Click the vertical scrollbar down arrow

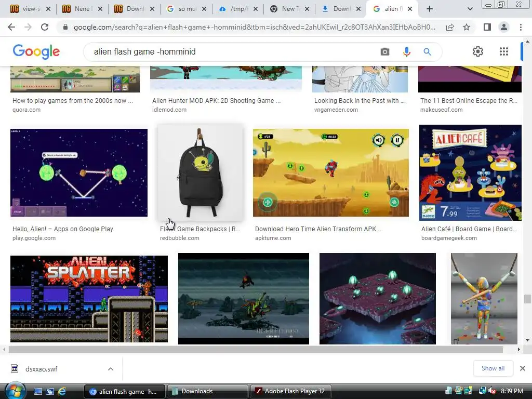[527, 340]
